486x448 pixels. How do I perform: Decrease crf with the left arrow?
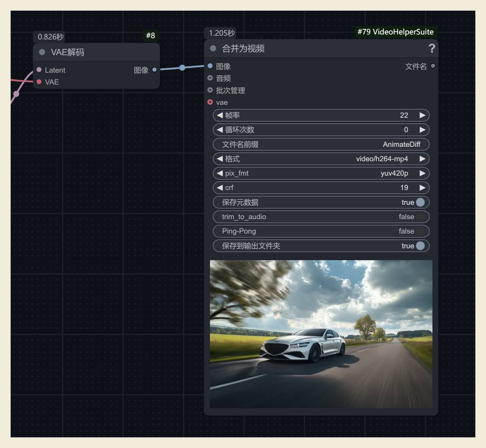click(220, 187)
